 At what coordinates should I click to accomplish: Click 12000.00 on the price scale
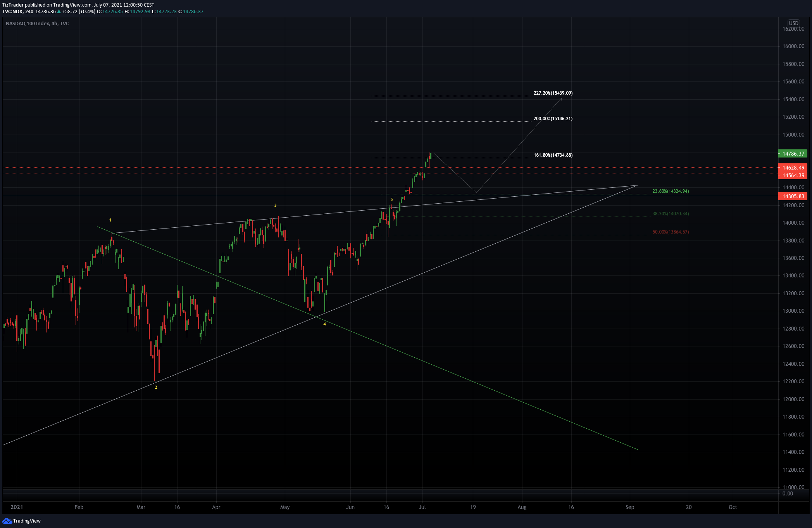(x=793, y=399)
